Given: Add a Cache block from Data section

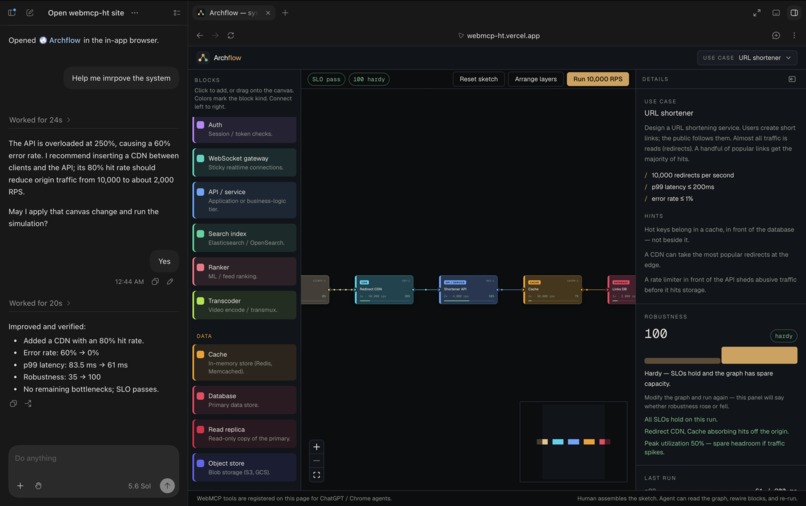Looking at the screenshot, I should pyautogui.click(x=244, y=363).
